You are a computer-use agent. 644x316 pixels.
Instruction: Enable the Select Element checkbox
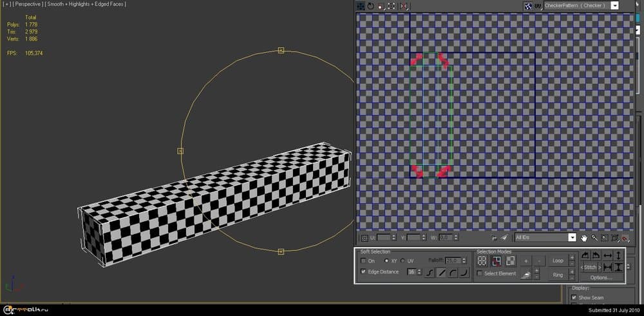click(479, 273)
